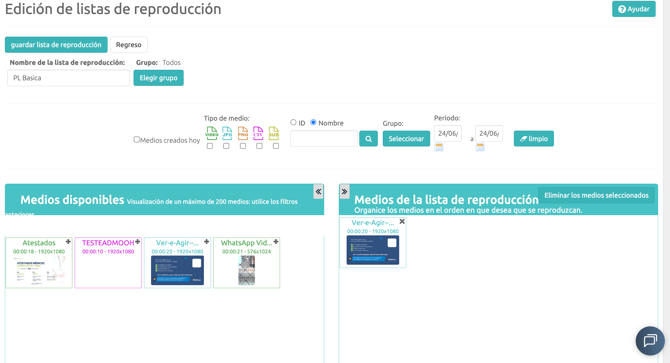
Task: Click the WhatsApp Vid... title text
Action: tap(246, 243)
